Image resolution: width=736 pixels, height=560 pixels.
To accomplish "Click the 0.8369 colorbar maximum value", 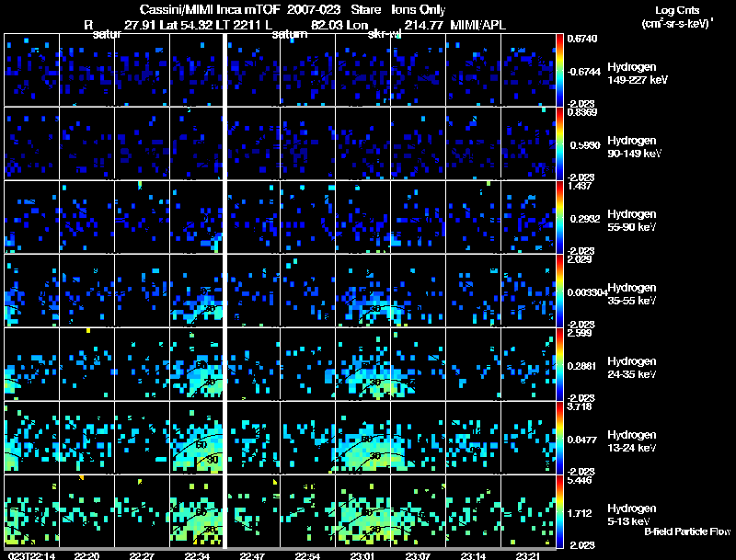I will click(x=582, y=112).
